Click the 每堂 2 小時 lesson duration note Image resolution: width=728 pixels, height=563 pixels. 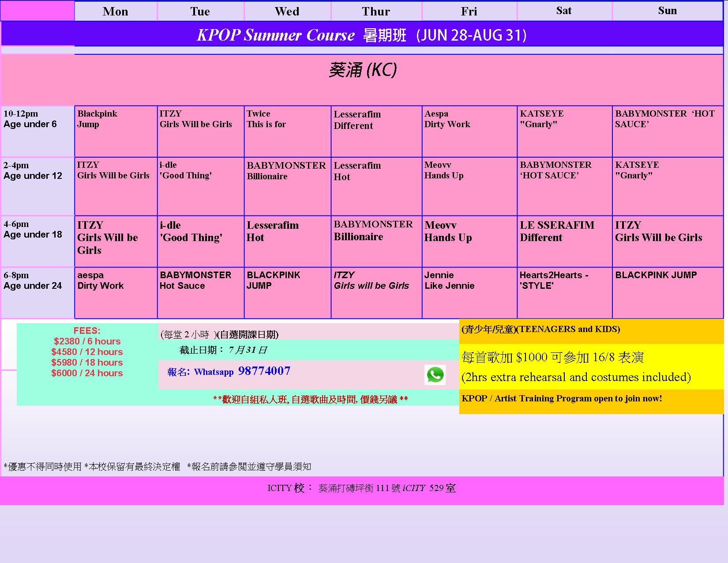220,334
